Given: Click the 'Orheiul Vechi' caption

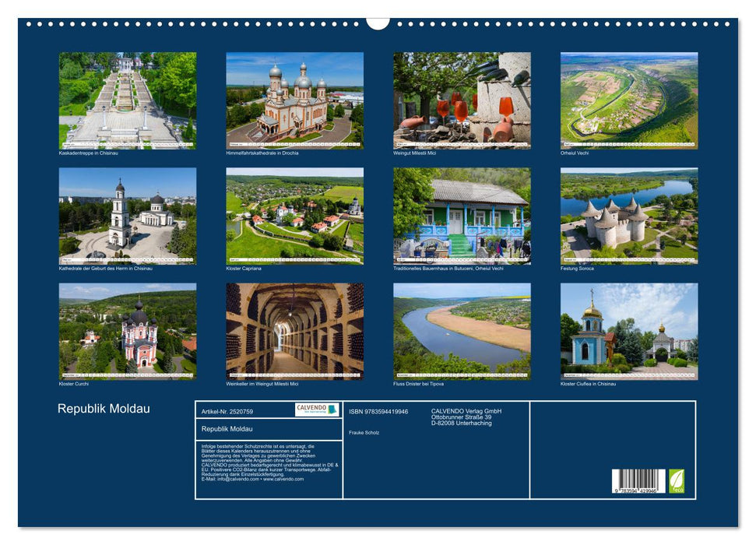Looking at the screenshot, I should 575,153.
